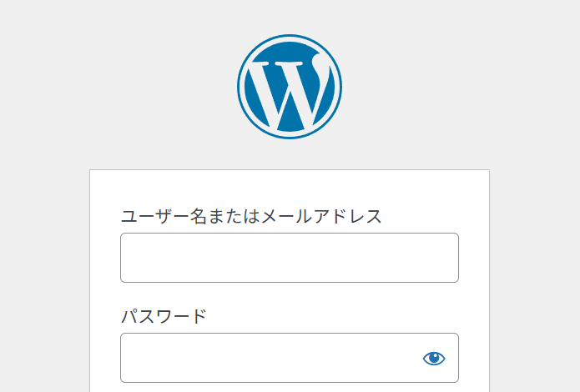This screenshot has width=580, height=392.
Task: Toggle password visibility eye button
Action: pyautogui.click(x=434, y=358)
